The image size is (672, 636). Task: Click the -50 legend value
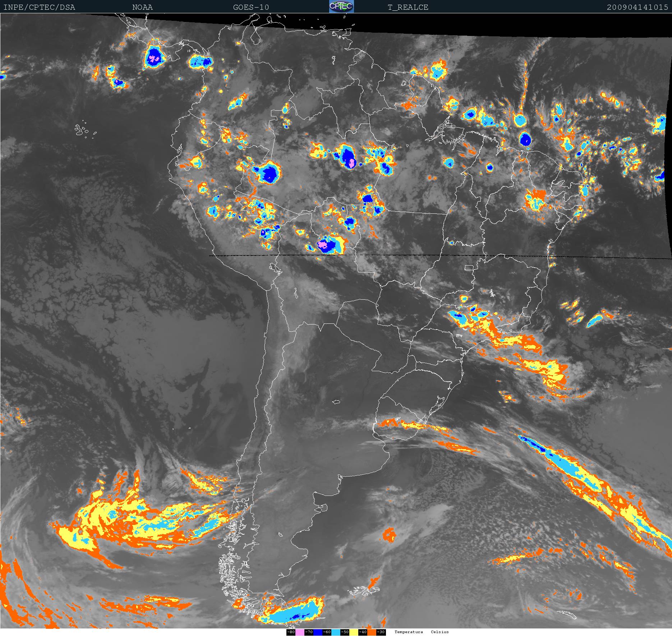(x=345, y=632)
